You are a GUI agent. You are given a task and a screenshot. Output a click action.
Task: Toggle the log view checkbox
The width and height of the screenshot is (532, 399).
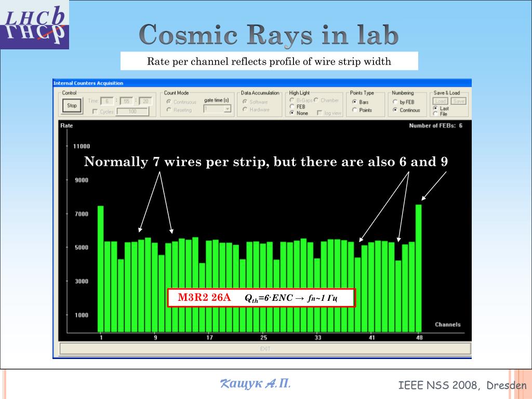pos(320,113)
